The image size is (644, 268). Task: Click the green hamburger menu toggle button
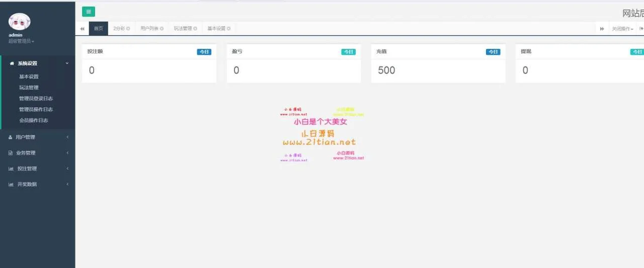(x=89, y=12)
